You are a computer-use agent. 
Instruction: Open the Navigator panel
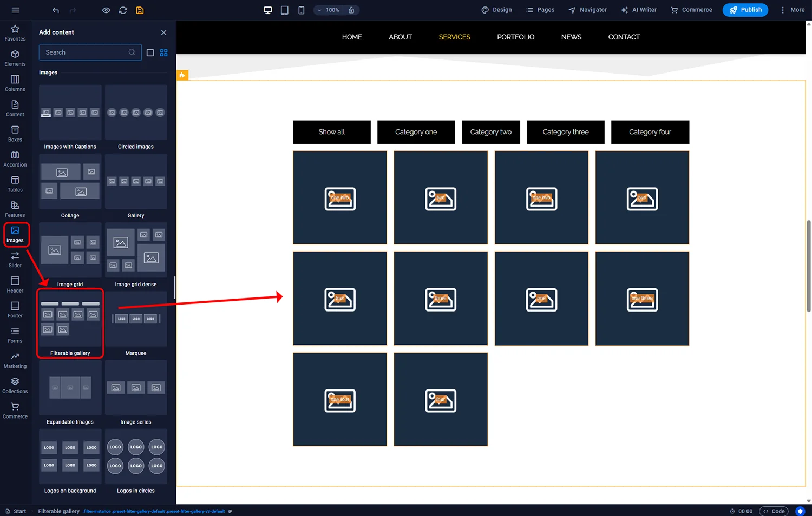[x=587, y=10]
